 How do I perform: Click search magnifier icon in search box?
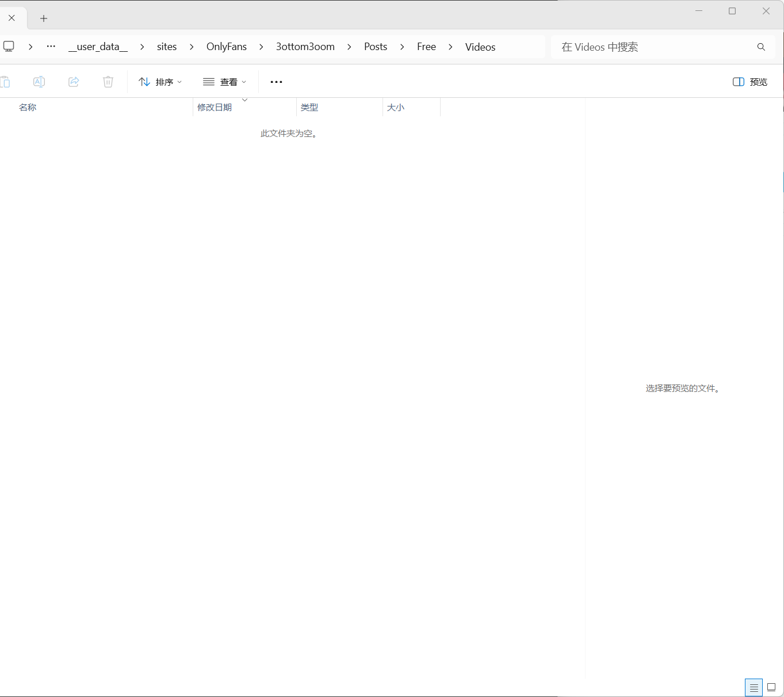tap(761, 47)
